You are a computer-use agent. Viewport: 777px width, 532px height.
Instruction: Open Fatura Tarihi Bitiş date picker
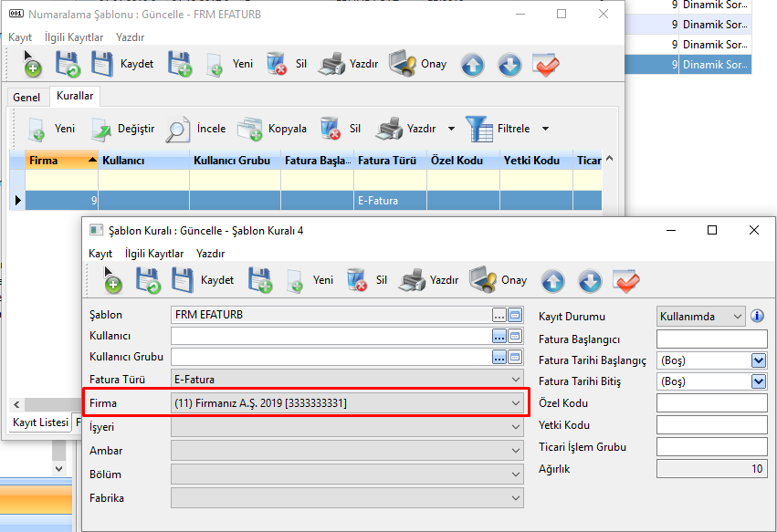pyautogui.click(x=758, y=381)
